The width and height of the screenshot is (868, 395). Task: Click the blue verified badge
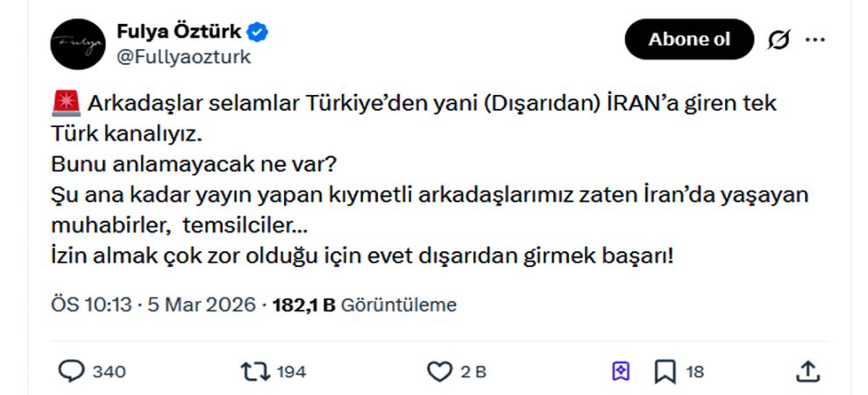click(x=258, y=32)
